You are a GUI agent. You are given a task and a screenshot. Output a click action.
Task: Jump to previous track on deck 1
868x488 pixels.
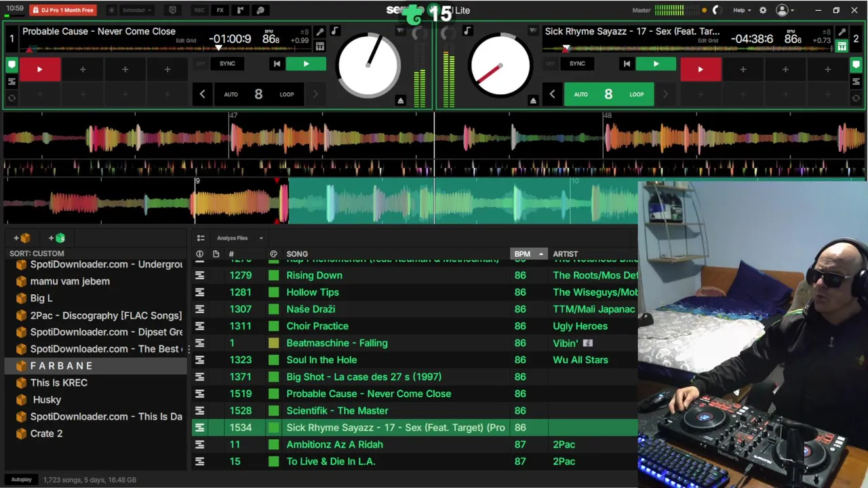pos(277,64)
